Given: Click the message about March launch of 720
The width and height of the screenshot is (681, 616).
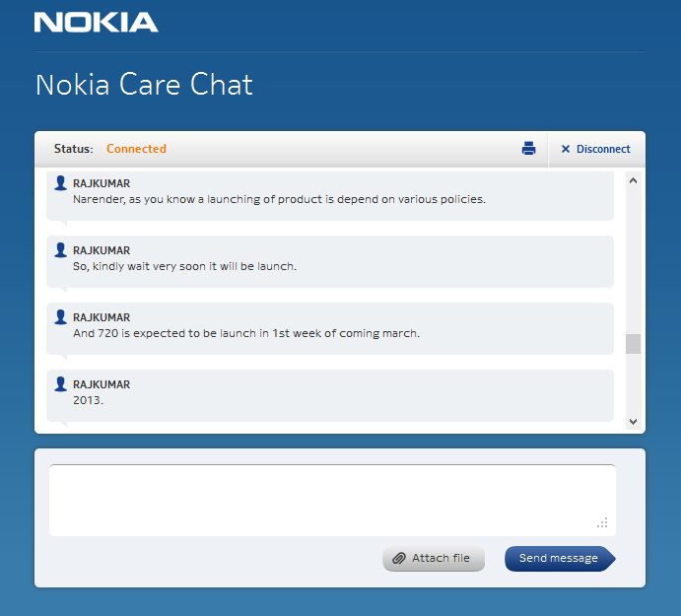Looking at the screenshot, I should coord(246,333).
